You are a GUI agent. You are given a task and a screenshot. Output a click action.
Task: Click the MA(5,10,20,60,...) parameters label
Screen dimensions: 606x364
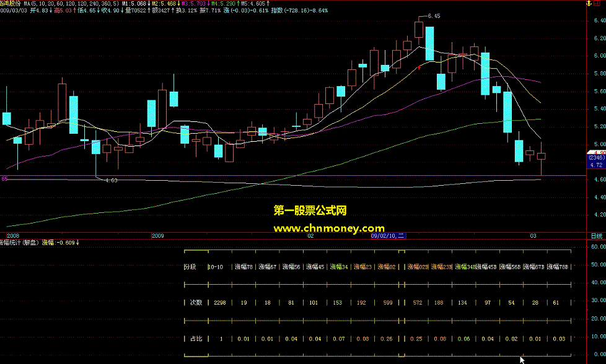[x=71, y=4]
